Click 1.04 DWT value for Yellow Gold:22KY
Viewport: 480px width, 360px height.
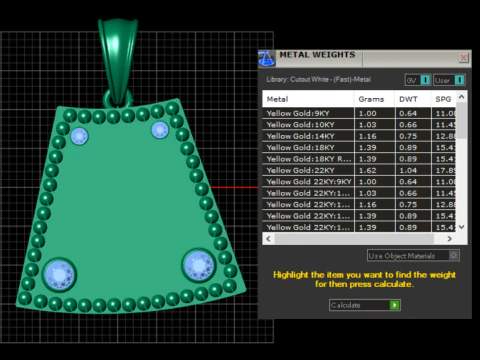(x=413, y=170)
